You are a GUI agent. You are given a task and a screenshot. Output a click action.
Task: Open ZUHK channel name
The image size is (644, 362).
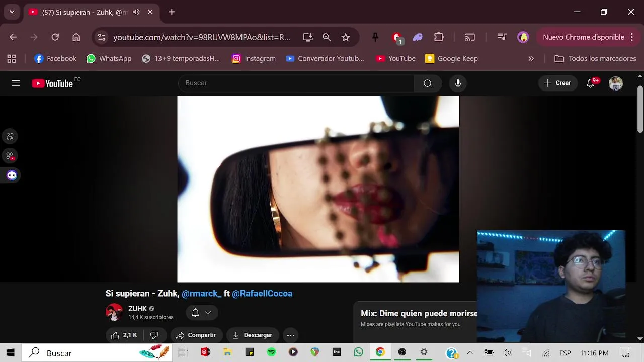[x=138, y=309]
